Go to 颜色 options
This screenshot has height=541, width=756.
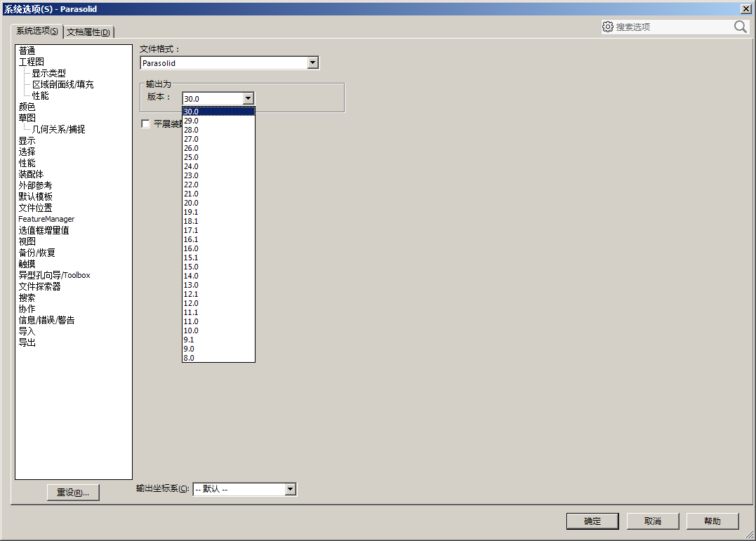pyautogui.click(x=27, y=107)
